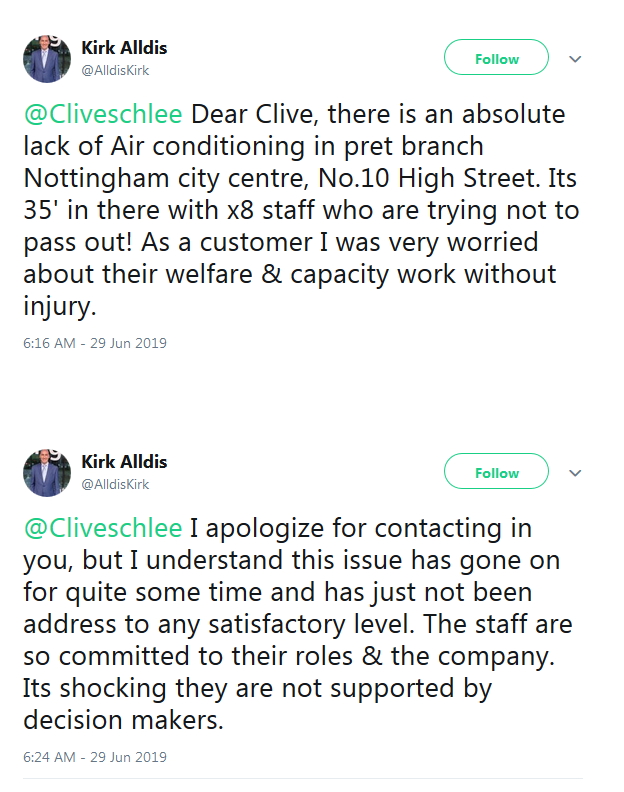Open the chevron dropdown on the 6:24 AM tweet
Screen dimensions: 624x792
575,473
